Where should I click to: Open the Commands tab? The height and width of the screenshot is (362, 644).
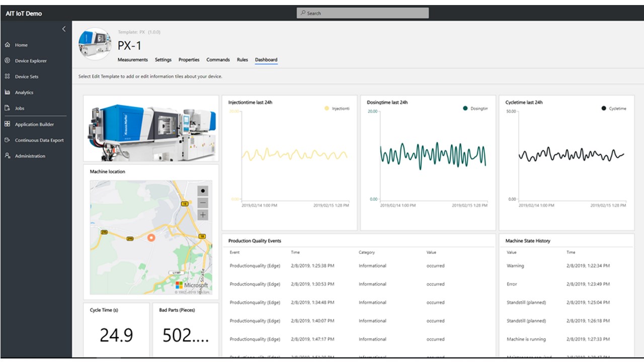coord(218,60)
